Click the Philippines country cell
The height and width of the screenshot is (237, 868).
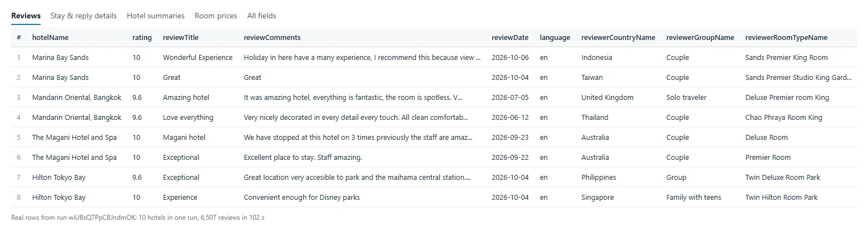[x=599, y=178]
